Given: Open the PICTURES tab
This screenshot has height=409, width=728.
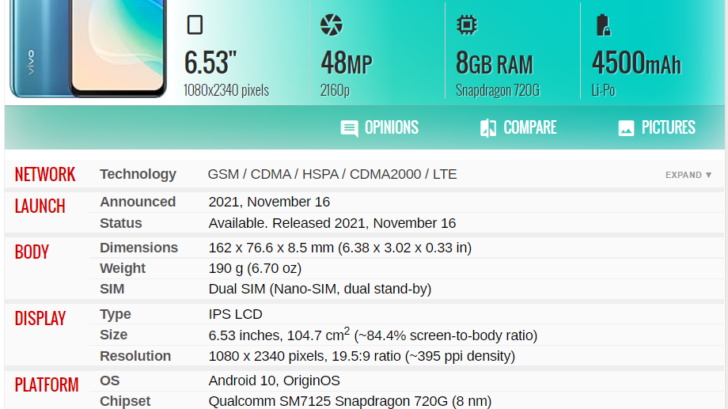Looking at the screenshot, I should [656, 128].
